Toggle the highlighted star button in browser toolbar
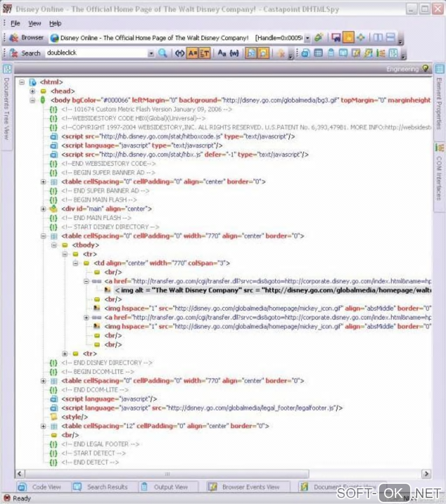Image resolution: width=446 pixels, height=504 pixels. 348,38
